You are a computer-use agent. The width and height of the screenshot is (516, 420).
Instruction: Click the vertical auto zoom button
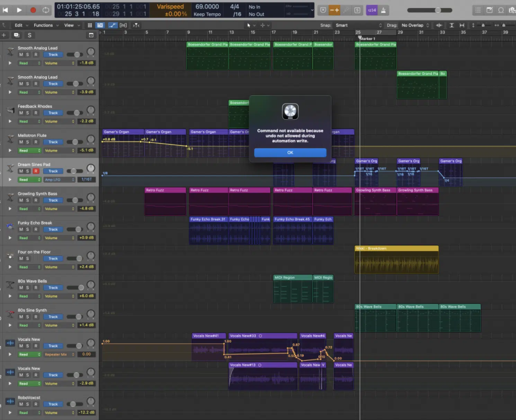452,25
